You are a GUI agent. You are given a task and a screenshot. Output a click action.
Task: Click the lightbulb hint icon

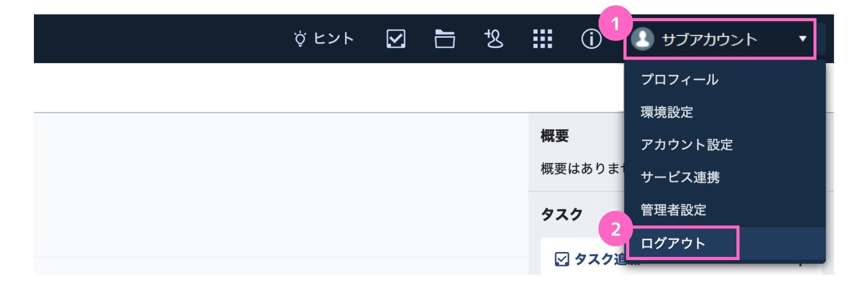click(300, 39)
